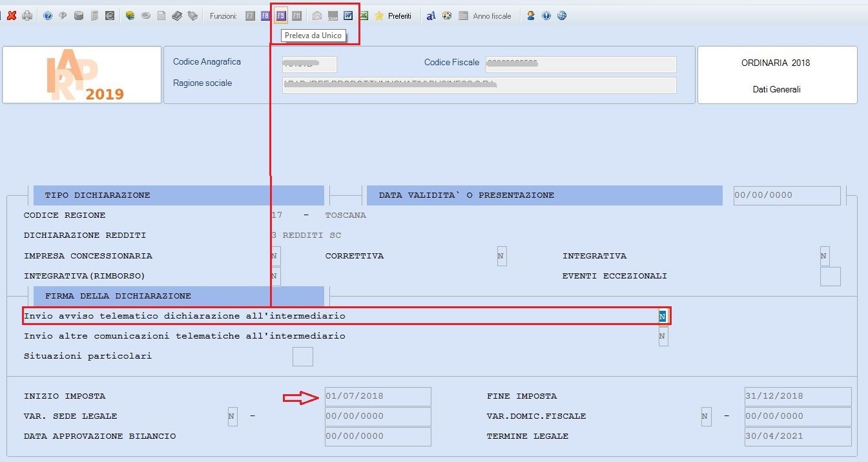Screen dimensions: 868x462
Task: Click the Excel export icon
Action: pyautogui.click(x=364, y=16)
